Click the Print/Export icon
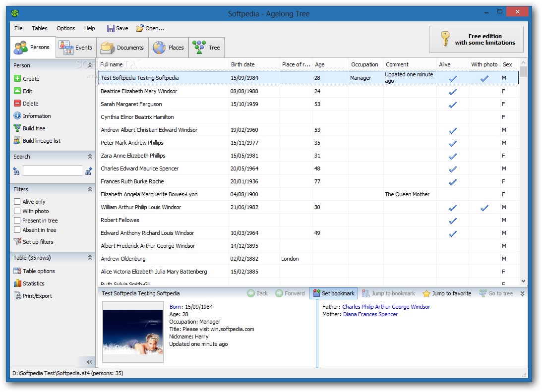542x392 pixels. [x=17, y=296]
